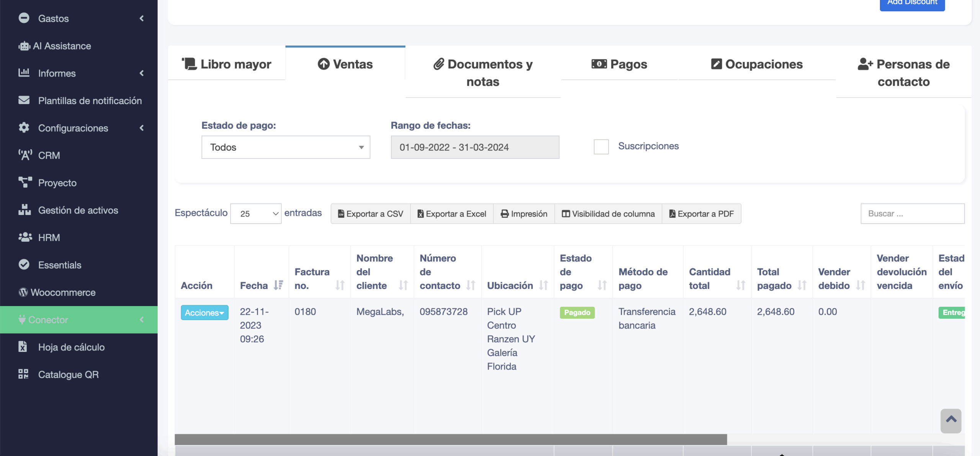Switch to the Pagos tab
The width and height of the screenshot is (980, 456).
pos(619,64)
